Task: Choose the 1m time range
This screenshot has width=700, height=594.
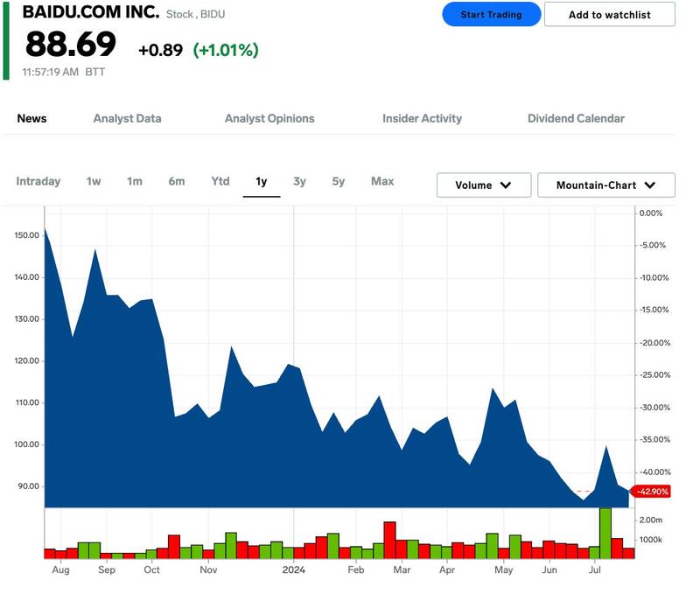Action: point(135,181)
